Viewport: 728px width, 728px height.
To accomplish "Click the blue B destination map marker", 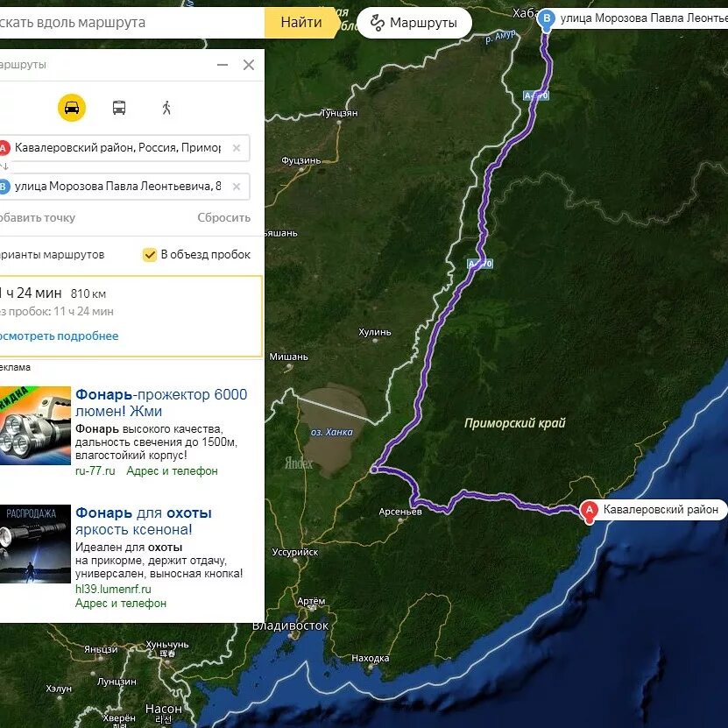I will point(547,21).
